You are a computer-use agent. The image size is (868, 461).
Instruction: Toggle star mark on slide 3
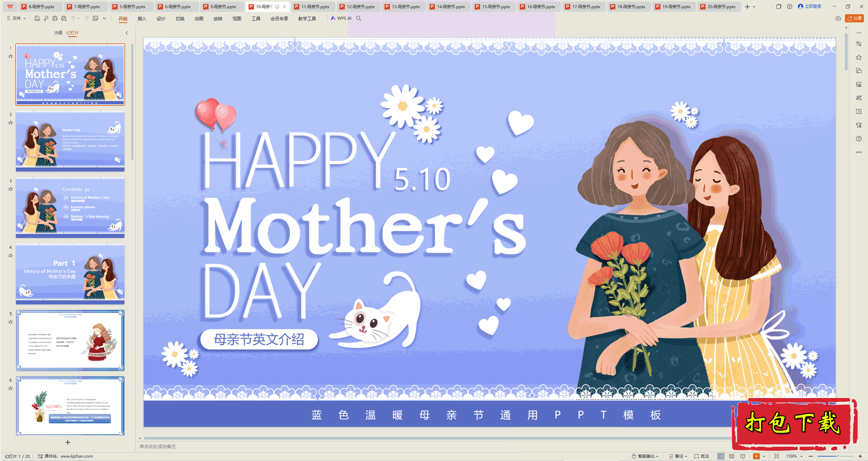(x=11, y=189)
